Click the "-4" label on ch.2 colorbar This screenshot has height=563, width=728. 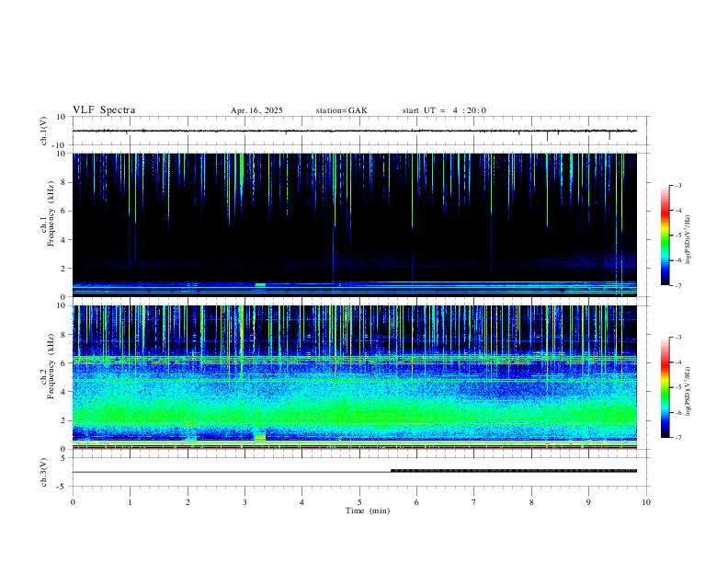678,362
